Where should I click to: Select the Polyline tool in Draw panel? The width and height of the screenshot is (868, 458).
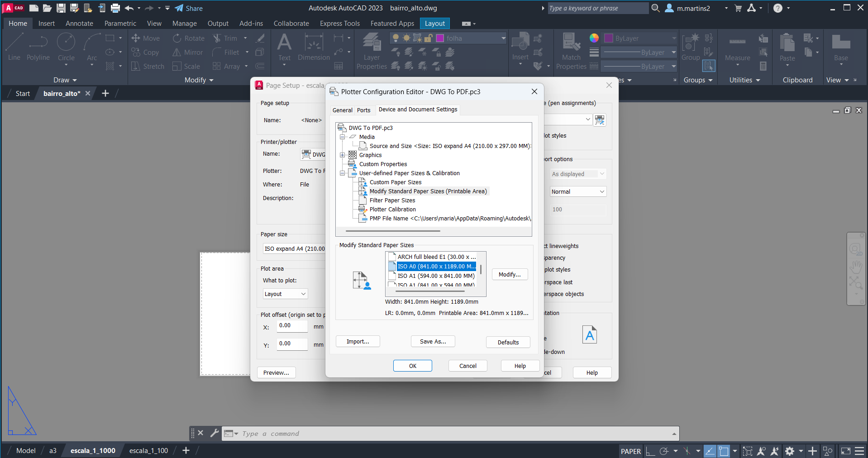(x=38, y=47)
